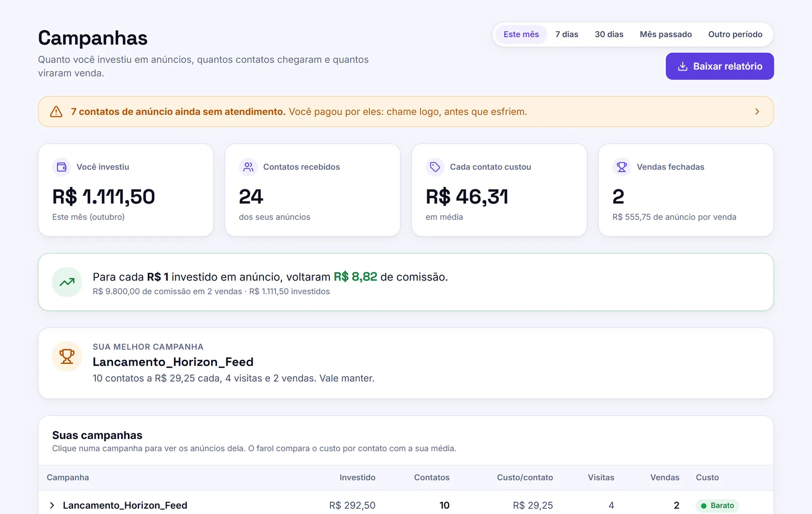
Task: Click the warning triangle icon in alert
Action: (56, 112)
